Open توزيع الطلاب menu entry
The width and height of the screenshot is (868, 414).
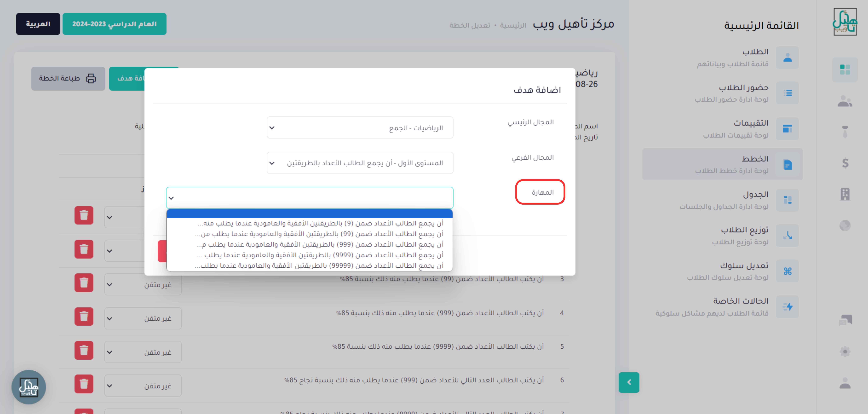point(723,235)
